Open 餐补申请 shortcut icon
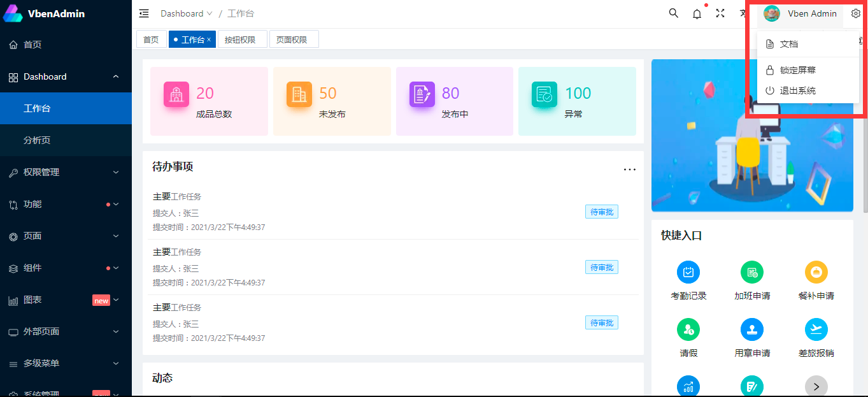Screen dimensions: 868x397 pos(816,272)
